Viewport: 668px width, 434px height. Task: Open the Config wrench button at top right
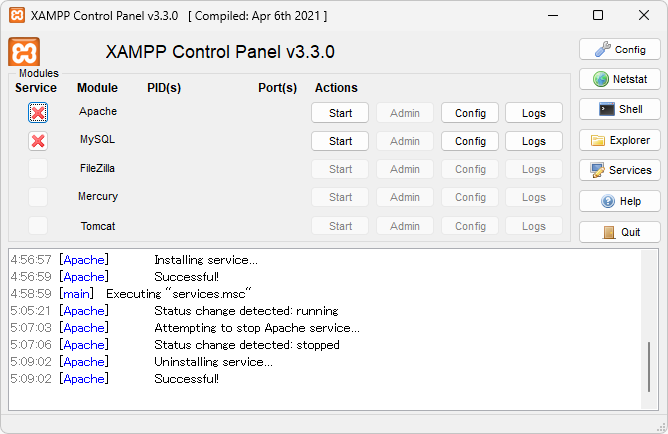pyautogui.click(x=619, y=49)
